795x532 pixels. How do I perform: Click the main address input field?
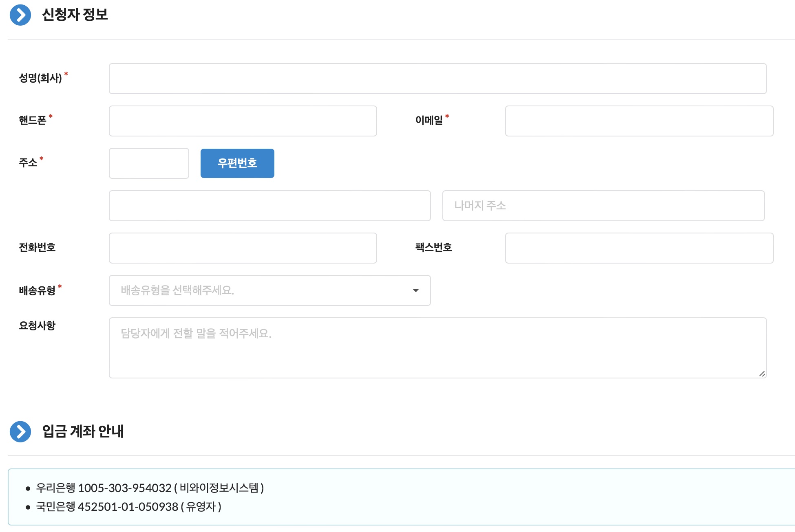click(269, 205)
